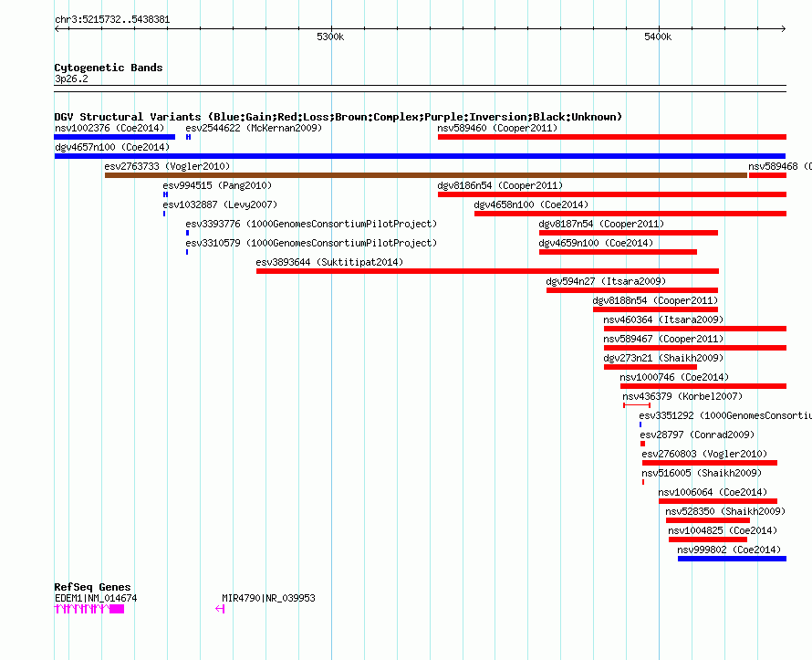
Task: Open EDEM1|NM_014674 gene label
Action: pyautogui.click(x=96, y=598)
